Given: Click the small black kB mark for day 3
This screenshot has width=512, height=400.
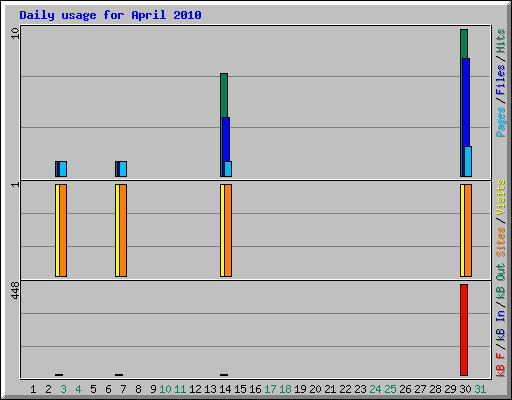Looking at the screenshot, I should tap(59, 375).
